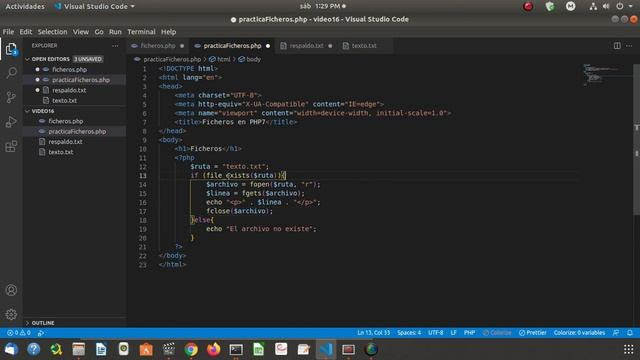Open the Manage gear icon
The width and height of the screenshot is (640, 360).
click(x=11, y=314)
